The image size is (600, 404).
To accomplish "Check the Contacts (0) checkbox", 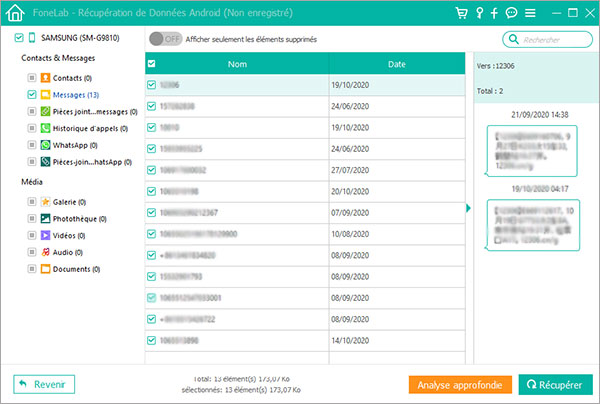I will [x=32, y=77].
